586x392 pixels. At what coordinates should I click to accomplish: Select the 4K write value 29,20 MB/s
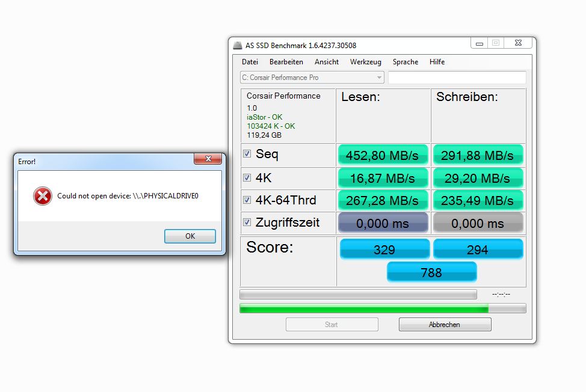(478, 179)
